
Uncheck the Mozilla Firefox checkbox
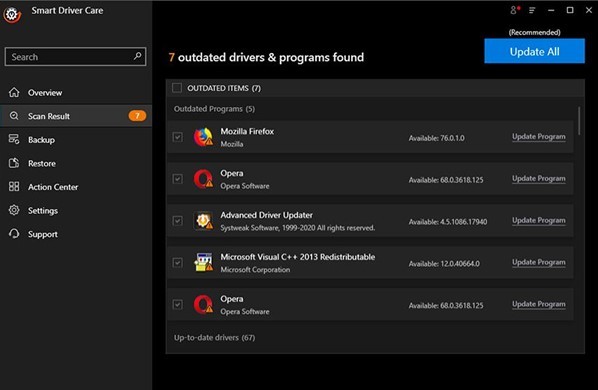[178, 137]
